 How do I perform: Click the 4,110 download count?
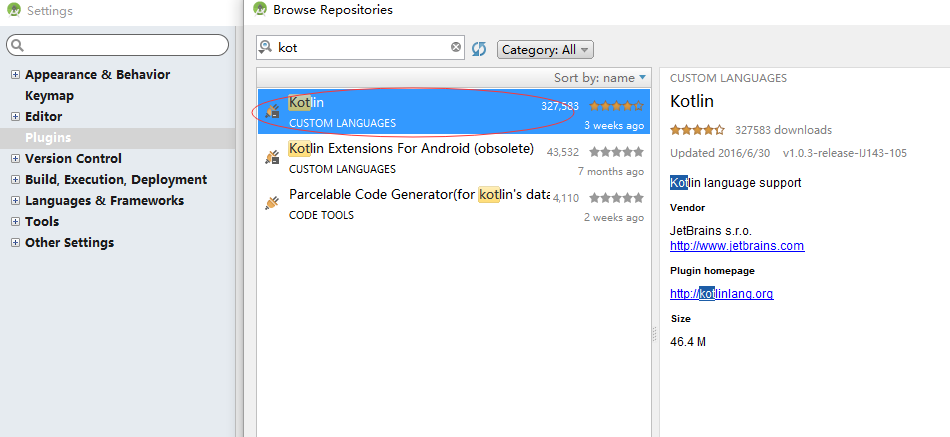(566, 198)
